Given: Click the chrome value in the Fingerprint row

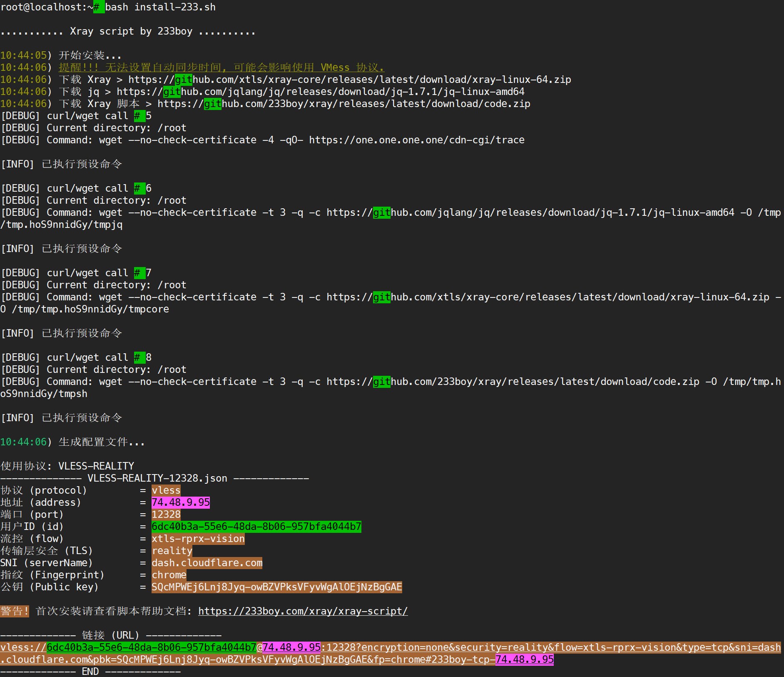Looking at the screenshot, I should pos(169,575).
